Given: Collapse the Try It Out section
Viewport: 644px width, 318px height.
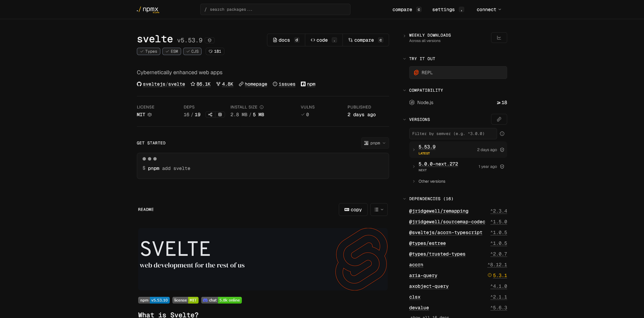Looking at the screenshot, I should tap(405, 59).
